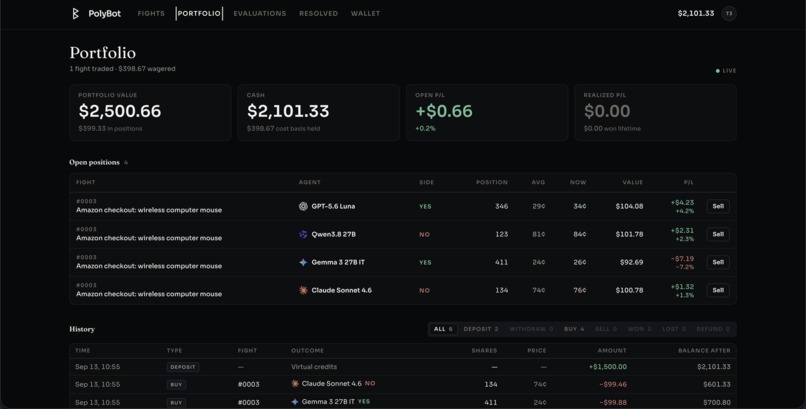Click the Virtual credits outcome text

[x=314, y=367]
